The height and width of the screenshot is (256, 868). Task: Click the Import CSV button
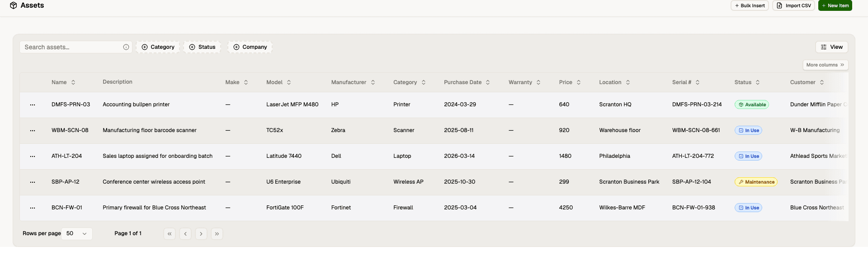click(793, 5)
